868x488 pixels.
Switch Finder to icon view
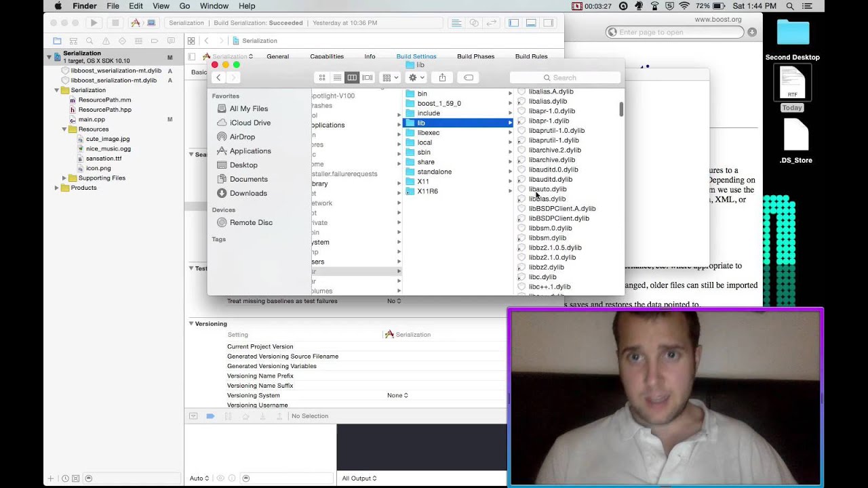[x=322, y=77]
